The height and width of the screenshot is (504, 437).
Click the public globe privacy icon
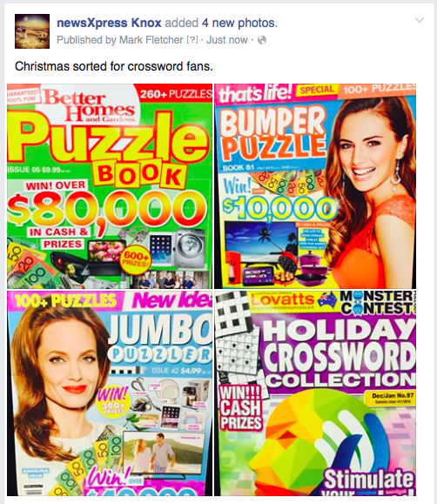[262, 40]
